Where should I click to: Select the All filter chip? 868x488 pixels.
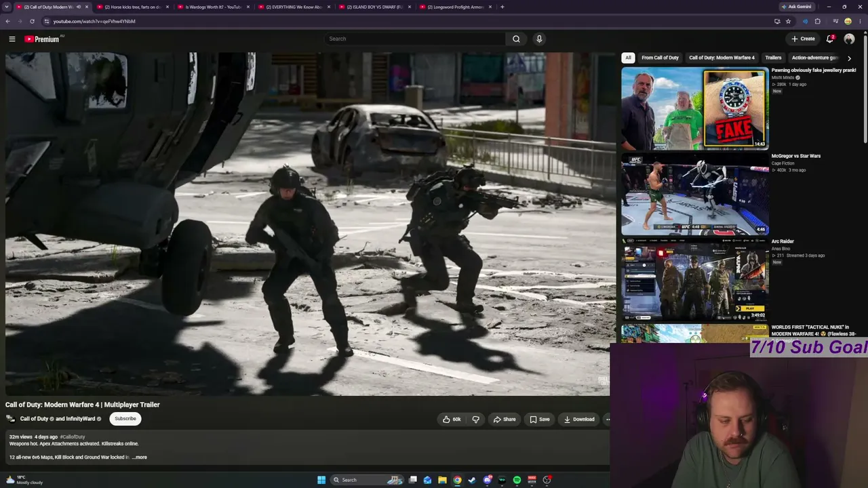(629, 58)
